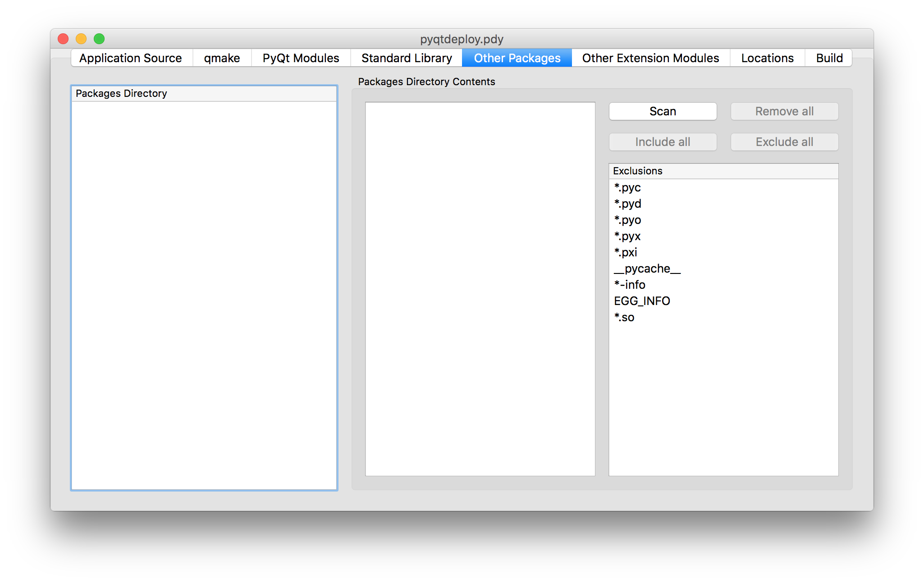The height and width of the screenshot is (583, 924).
Task: Go to the Build tab
Action: coord(829,58)
